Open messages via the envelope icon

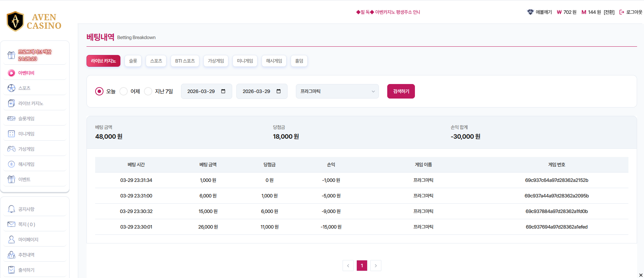[11, 224]
